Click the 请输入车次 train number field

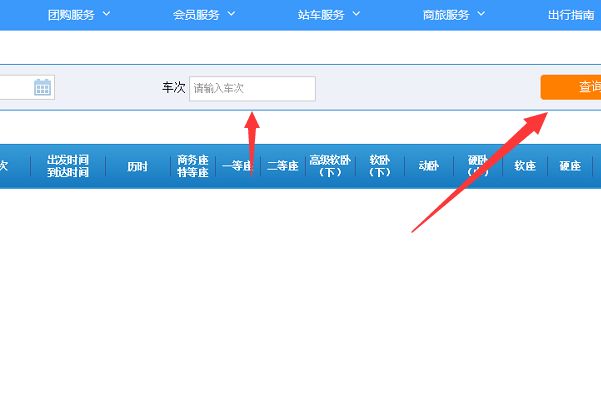(x=252, y=89)
